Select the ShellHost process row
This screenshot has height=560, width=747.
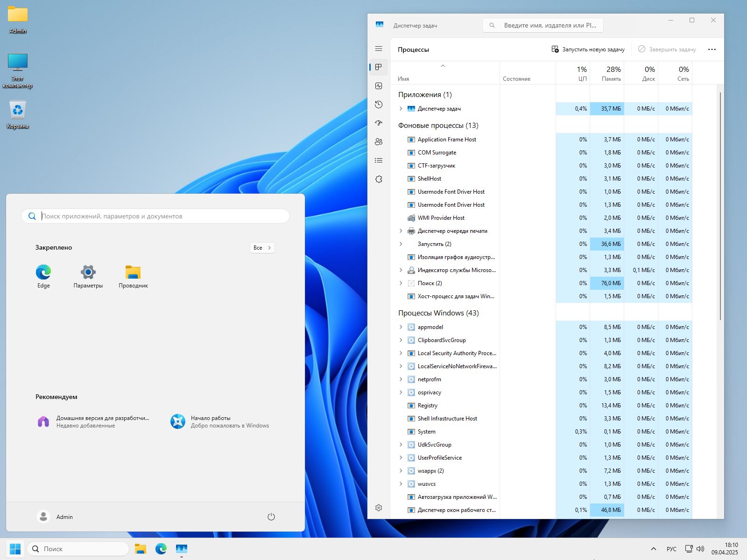click(x=542, y=179)
